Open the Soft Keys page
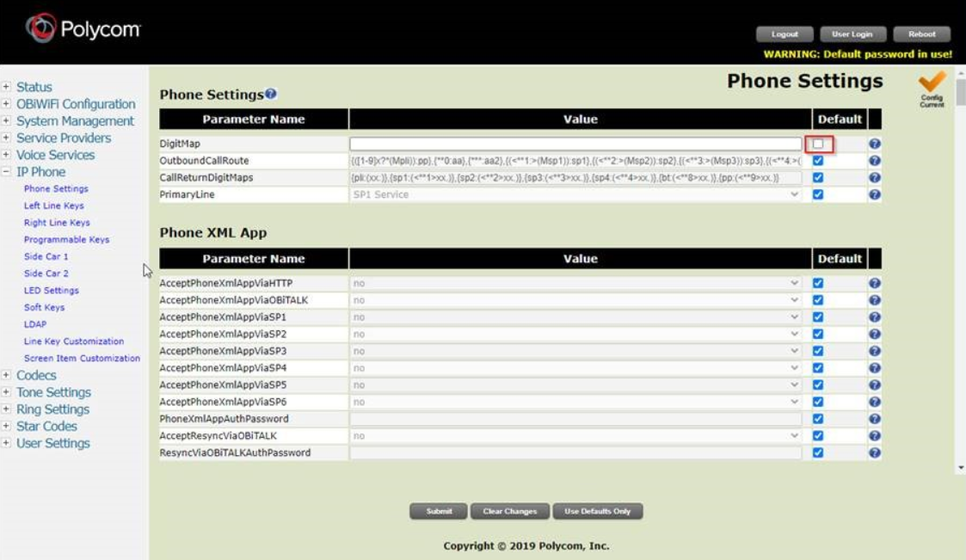Screen dimensions: 966x560 click(x=44, y=305)
